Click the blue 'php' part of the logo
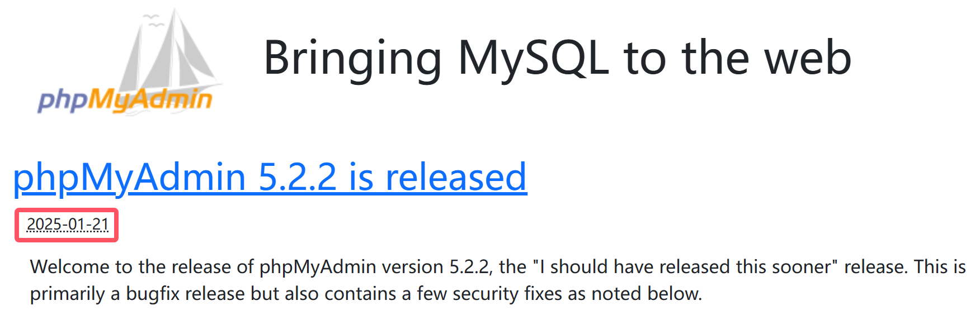The image size is (980, 315). point(63,102)
